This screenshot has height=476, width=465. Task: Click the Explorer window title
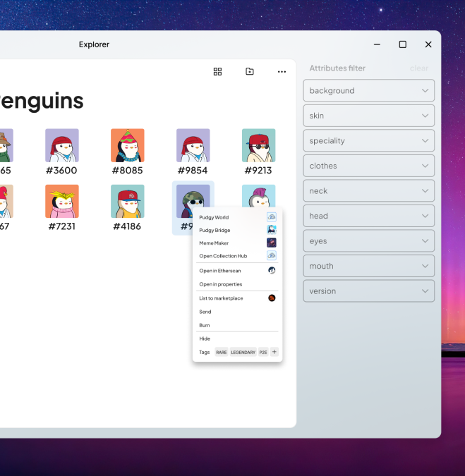(94, 44)
